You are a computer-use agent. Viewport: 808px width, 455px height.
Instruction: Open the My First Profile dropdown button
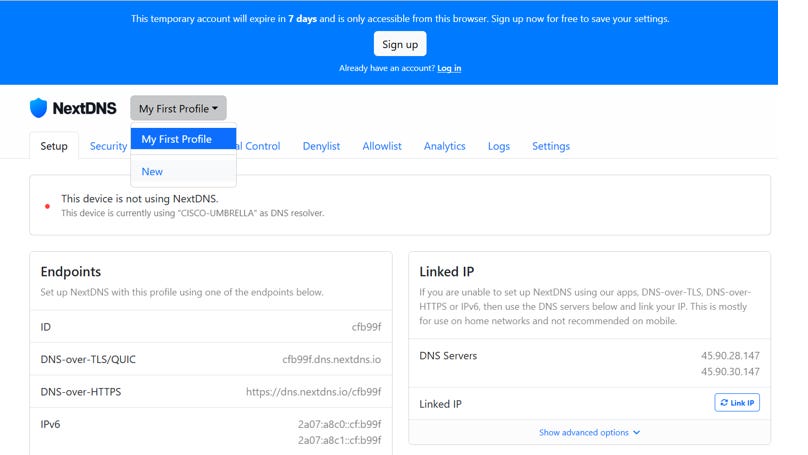[x=178, y=108]
